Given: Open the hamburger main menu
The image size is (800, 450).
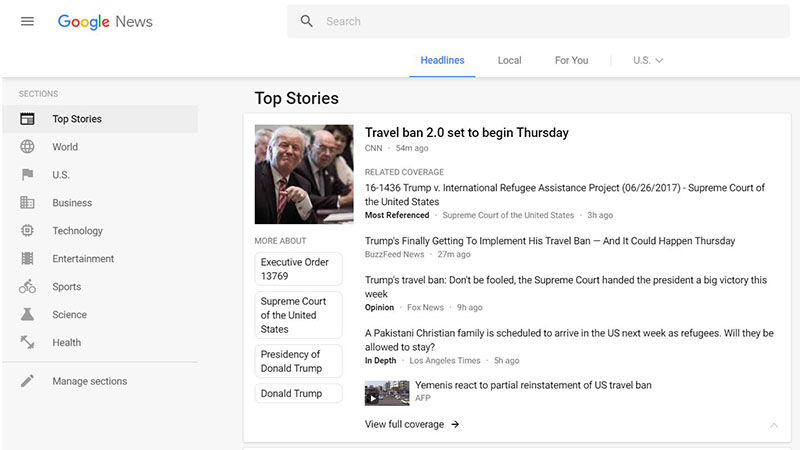Looking at the screenshot, I should pyautogui.click(x=27, y=21).
